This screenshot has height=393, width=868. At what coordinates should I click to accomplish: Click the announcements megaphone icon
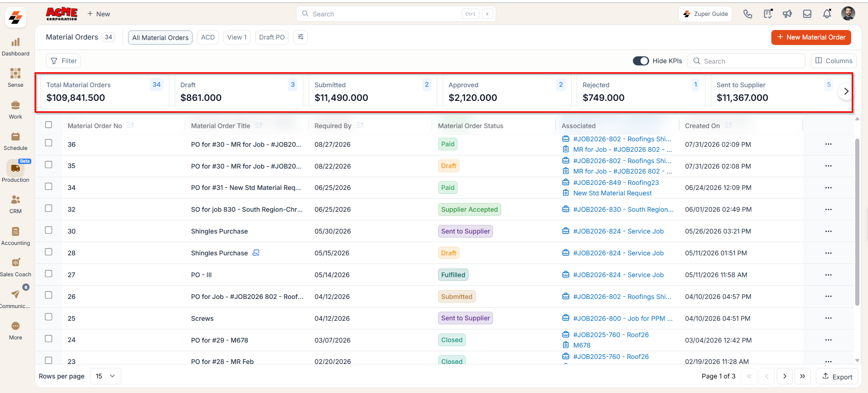(787, 14)
